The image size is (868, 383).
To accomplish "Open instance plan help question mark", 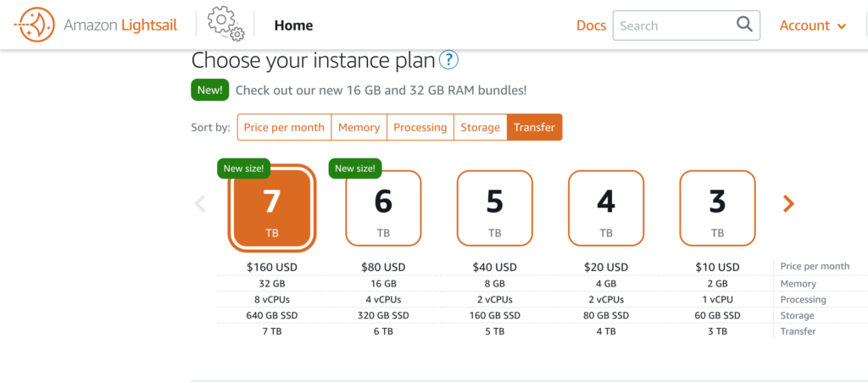I will point(448,60).
